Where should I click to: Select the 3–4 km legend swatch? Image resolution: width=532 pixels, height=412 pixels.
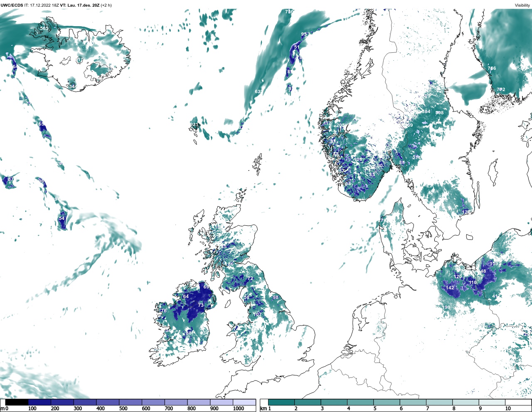click(334, 402)
